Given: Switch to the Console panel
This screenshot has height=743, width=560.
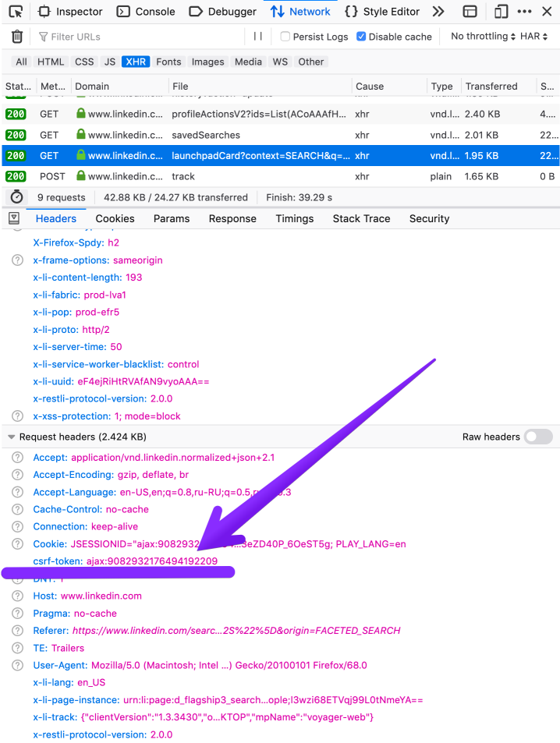Looking at the screenshot, I should click(x=146, y=12).
